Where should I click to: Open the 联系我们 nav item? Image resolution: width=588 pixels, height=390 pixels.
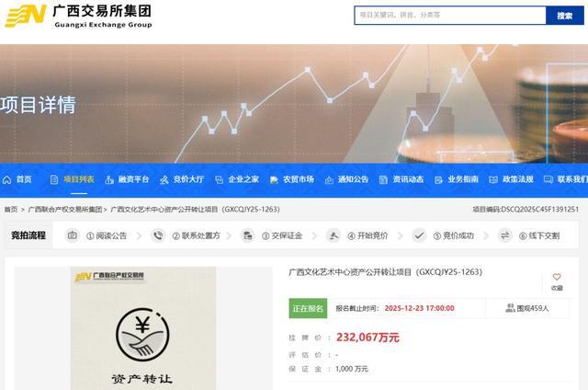coord(572,179)
